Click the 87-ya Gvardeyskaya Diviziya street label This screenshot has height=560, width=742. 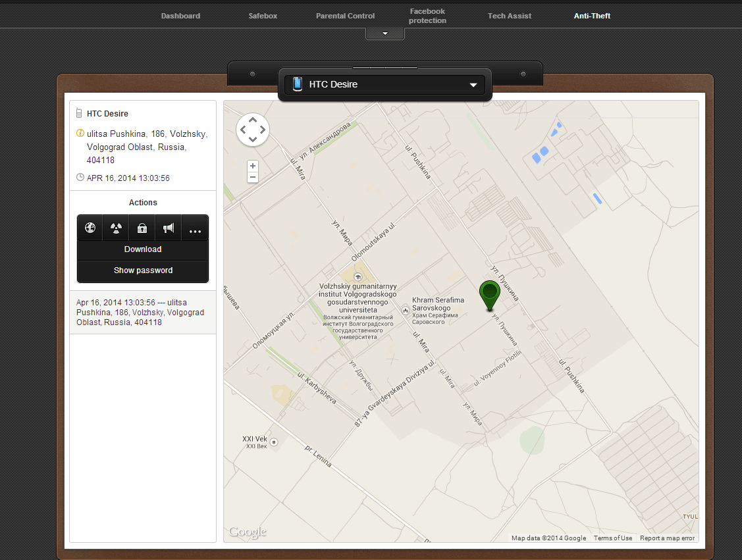(x=394, y=394)
